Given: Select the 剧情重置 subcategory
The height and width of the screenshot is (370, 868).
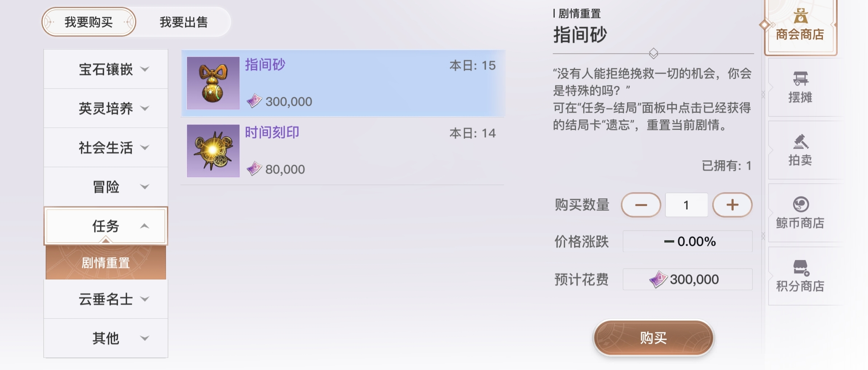Looking at the screenshot, I should pos(106,263).
